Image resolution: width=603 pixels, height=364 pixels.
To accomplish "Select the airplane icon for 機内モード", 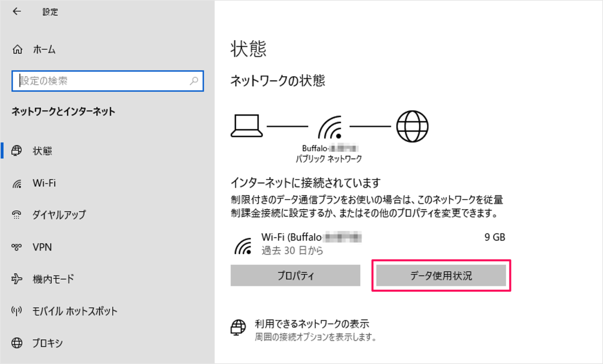I will (16, 279).
